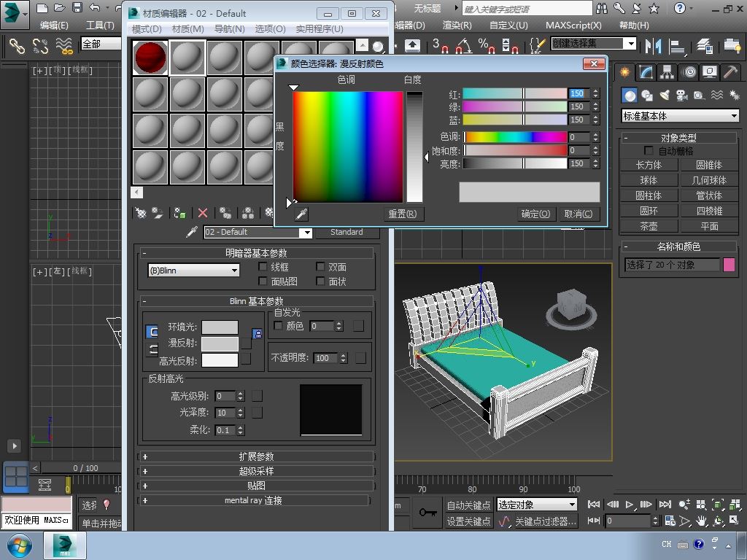Select the Lights category icon
747x560 pixels.
point(665,96)
